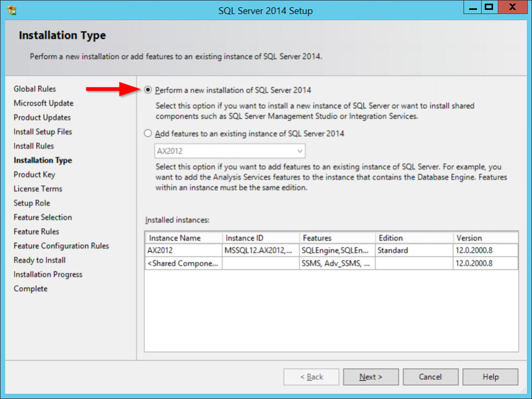Click the SQL Server setup icon in title bar
The width and height of the screenshot is (532, 399).
click(x=11, y=9)
